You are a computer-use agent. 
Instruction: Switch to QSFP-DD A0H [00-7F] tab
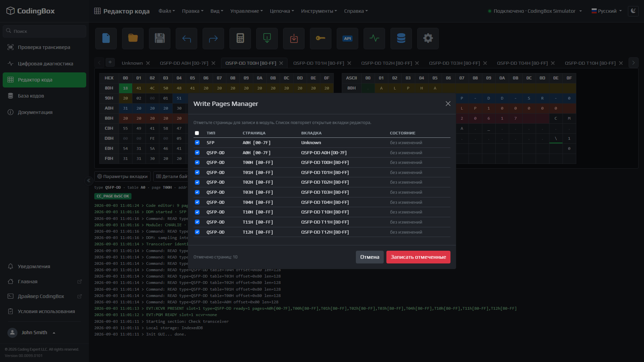click(184, 63)
